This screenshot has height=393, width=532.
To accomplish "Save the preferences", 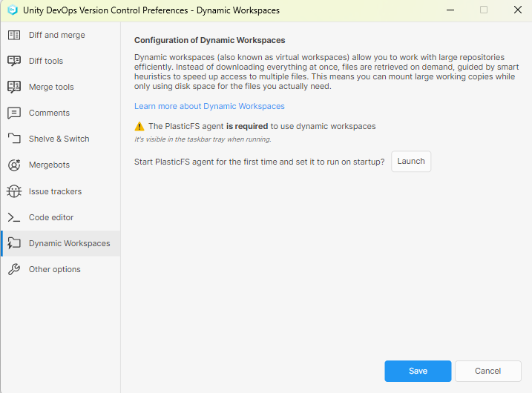I will coord(418,371).
